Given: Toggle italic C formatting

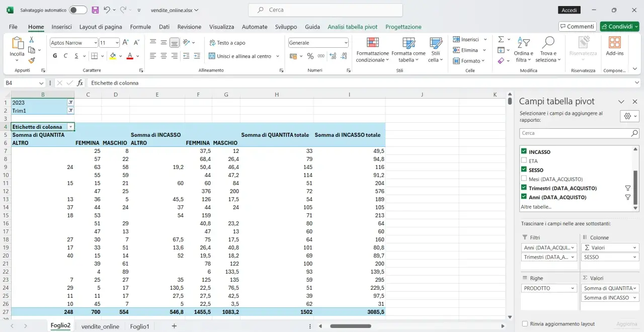Looking at the screenshot, I should tap(65, 56).
